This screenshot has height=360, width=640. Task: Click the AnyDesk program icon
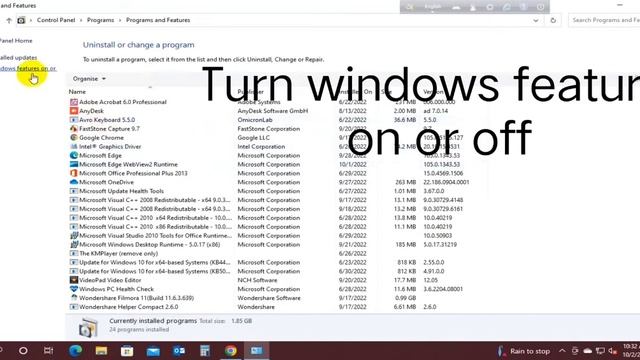point(73,111)
